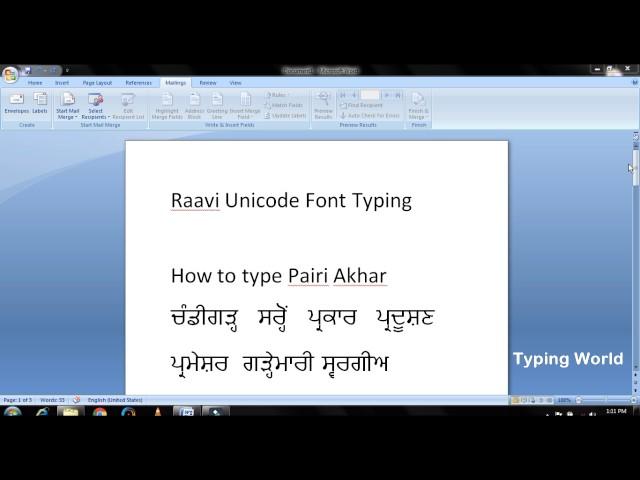
Task: Click English (United States) language indicator
Action: pos(115,400)
